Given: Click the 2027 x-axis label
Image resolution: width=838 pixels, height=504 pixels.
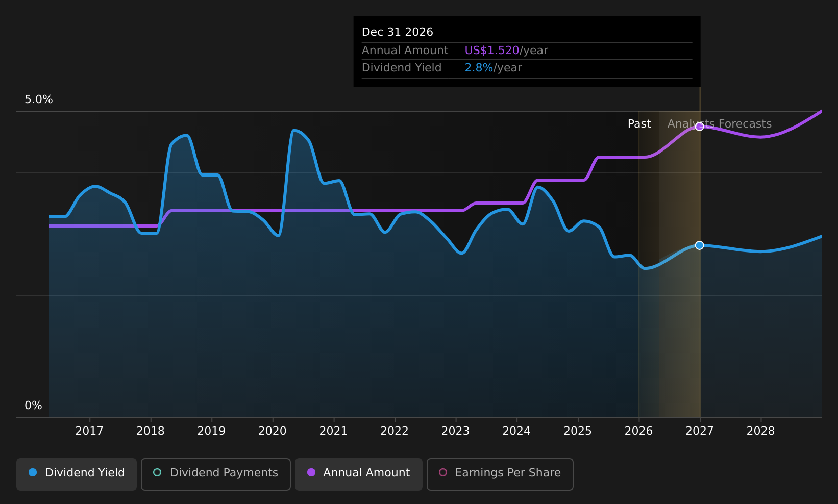Looking at the screenshot, I should (x=700, y=431).
